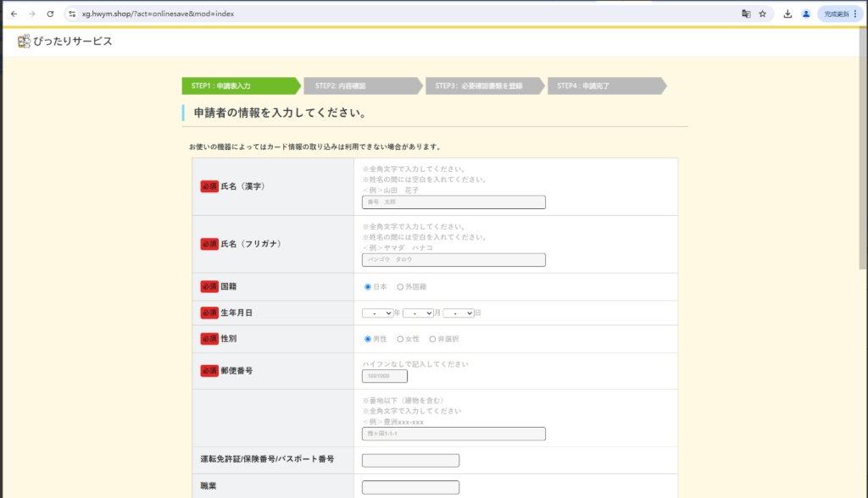Screen dimensions: 868x498
Task: Open the translate page icon
Action: click(746, 14)
